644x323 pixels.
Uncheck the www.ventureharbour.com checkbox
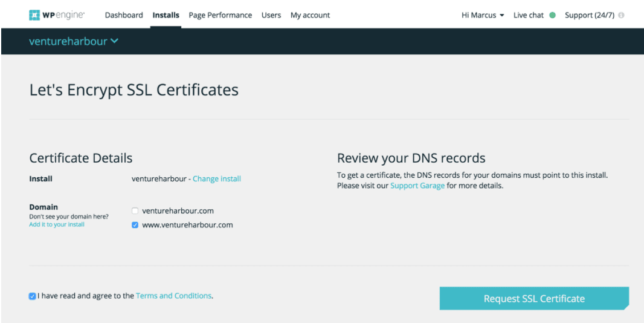click(x=135, y=225)
